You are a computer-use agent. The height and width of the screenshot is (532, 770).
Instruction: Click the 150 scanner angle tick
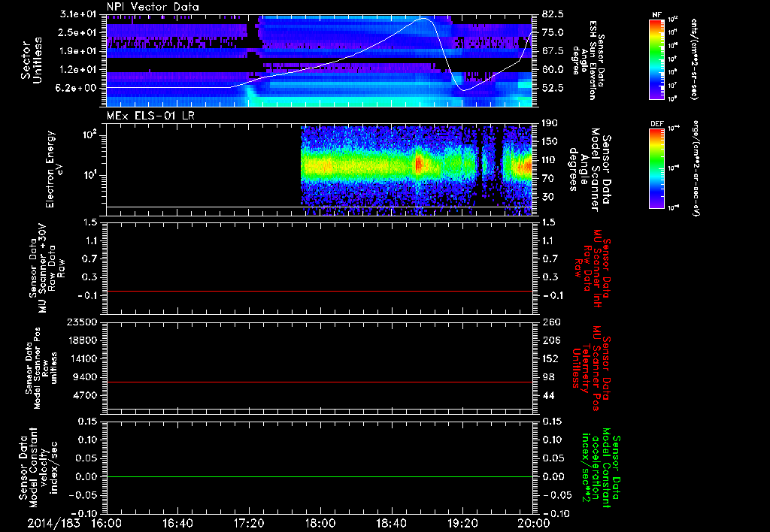pos(550,142)
